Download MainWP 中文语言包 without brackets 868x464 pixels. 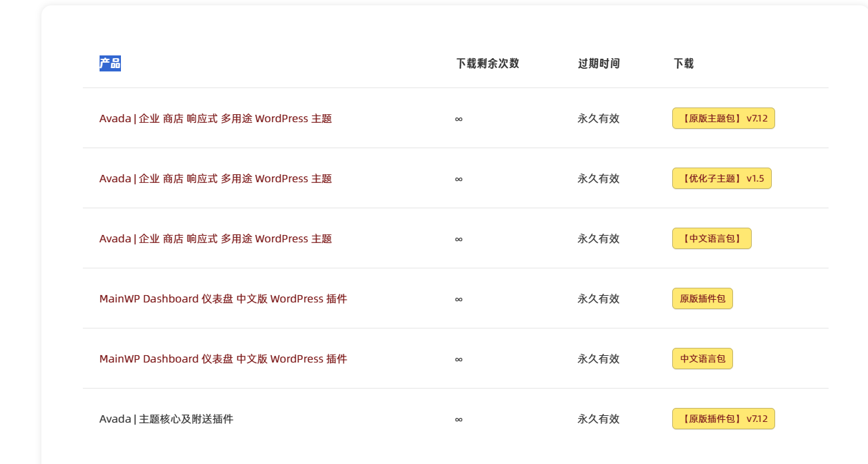pyautogui.click(x=702, y=359)
